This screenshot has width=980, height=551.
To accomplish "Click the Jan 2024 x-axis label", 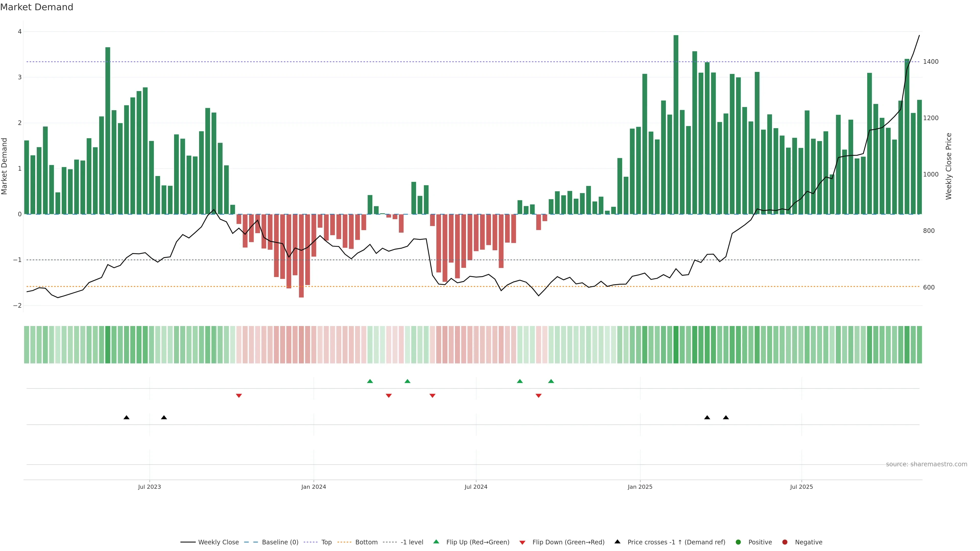I will [313, 487].
